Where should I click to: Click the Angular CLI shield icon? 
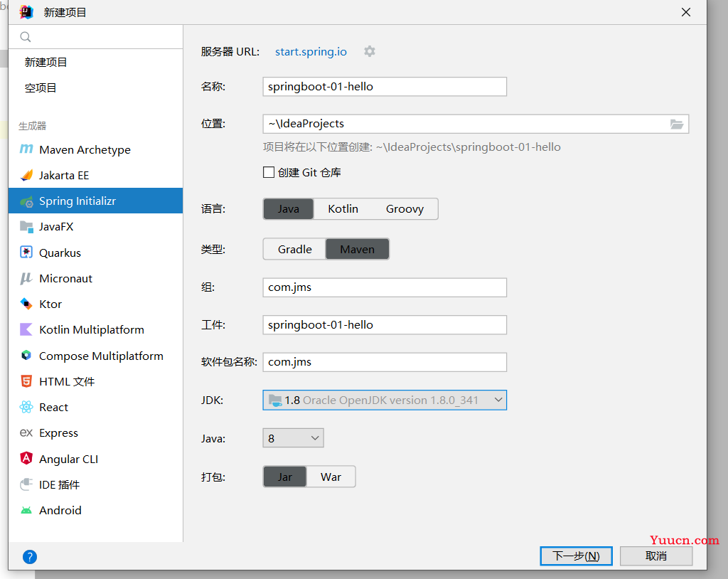[26, 459]
